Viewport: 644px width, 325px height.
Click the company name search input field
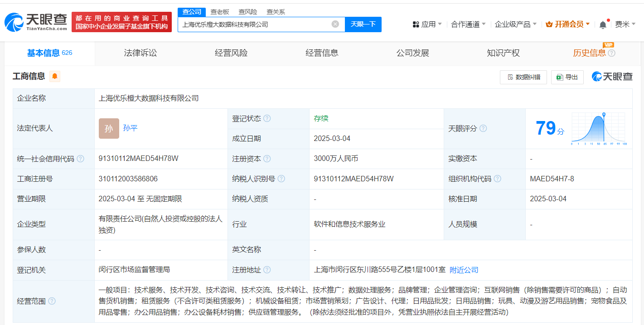(x=254, y=24)
